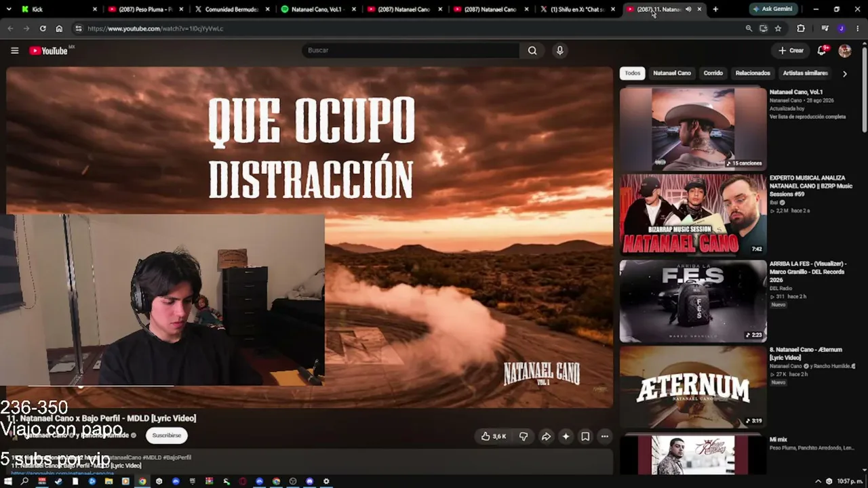Select the Corrido filter chip
This screenshot has width=868, height=488.
click(713, 73)
